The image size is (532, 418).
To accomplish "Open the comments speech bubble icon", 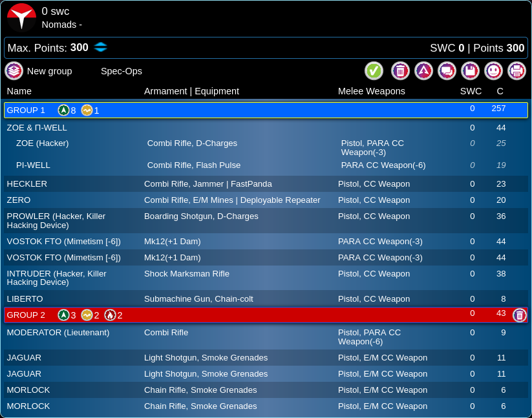I will (447, 71).
